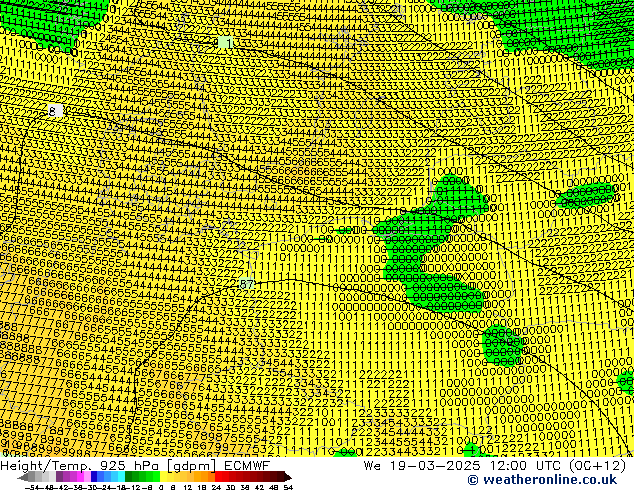
Task: Click the contour label '1' in the pale green box
Action: click(226, 42)
